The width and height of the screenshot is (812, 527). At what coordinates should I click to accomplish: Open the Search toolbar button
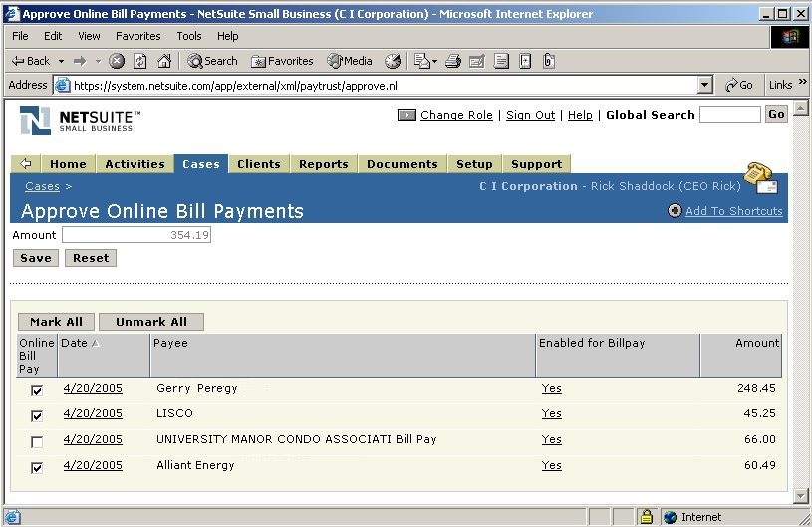tap(212, 61)
